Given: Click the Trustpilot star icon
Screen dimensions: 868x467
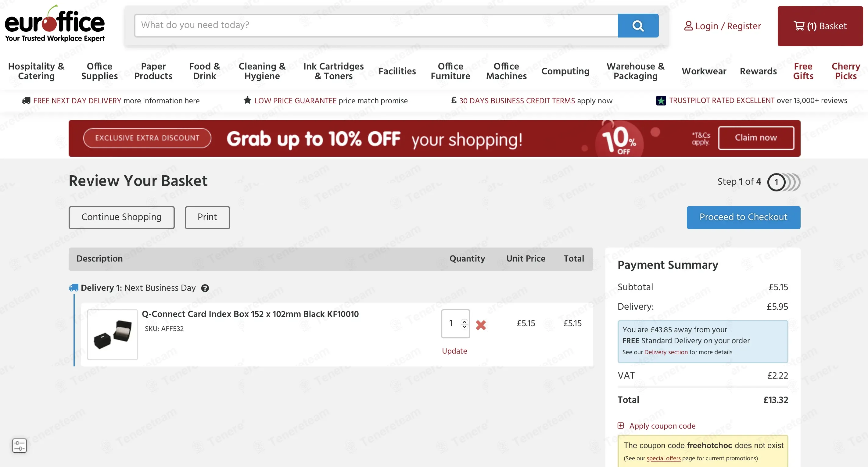Looking at the screenshot, I should pyautogui.click(x=661, y=101).
